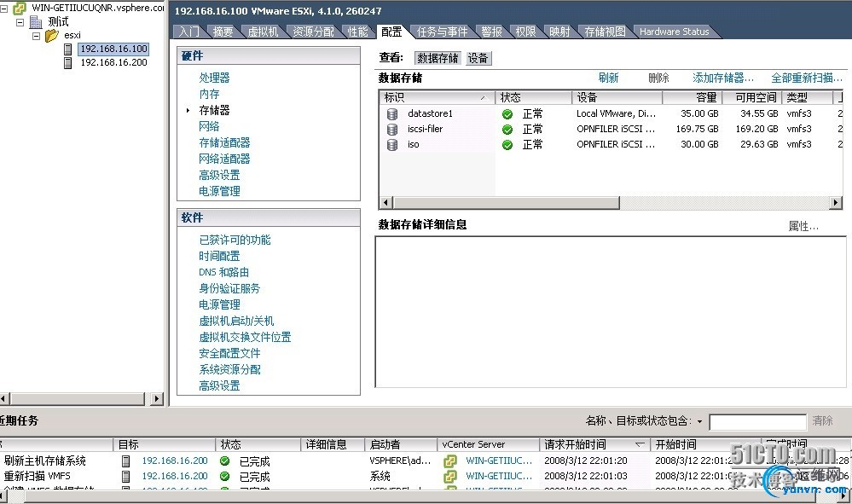The image size is (852, 504).
Task: Click the datastore list horizontal scrollbar thumb
Action: click(506, 203)
